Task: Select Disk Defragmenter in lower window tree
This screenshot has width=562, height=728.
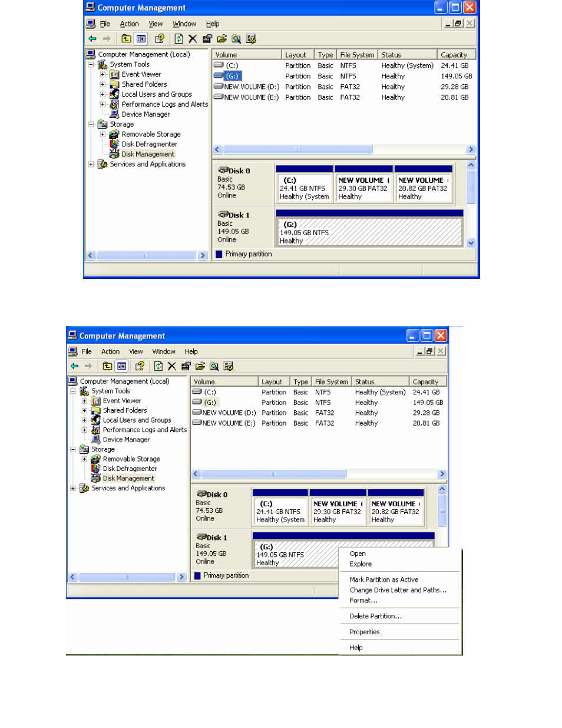Action: [130, 469]
